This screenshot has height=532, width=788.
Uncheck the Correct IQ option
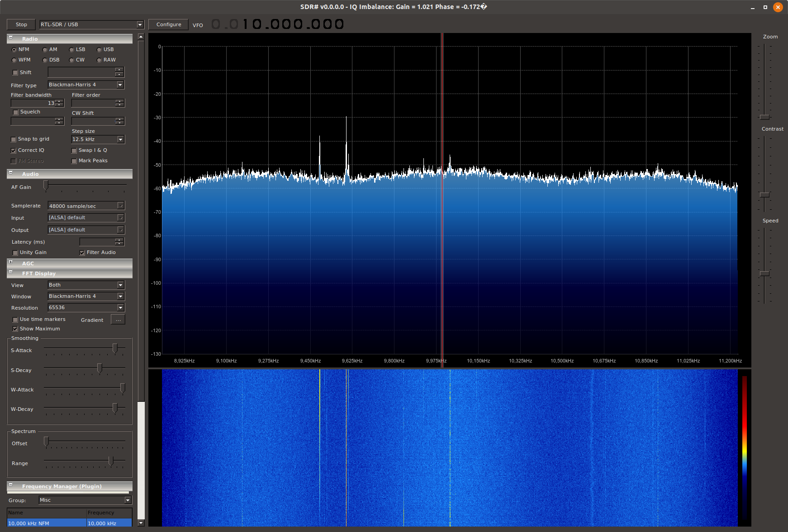click(14, 151)
